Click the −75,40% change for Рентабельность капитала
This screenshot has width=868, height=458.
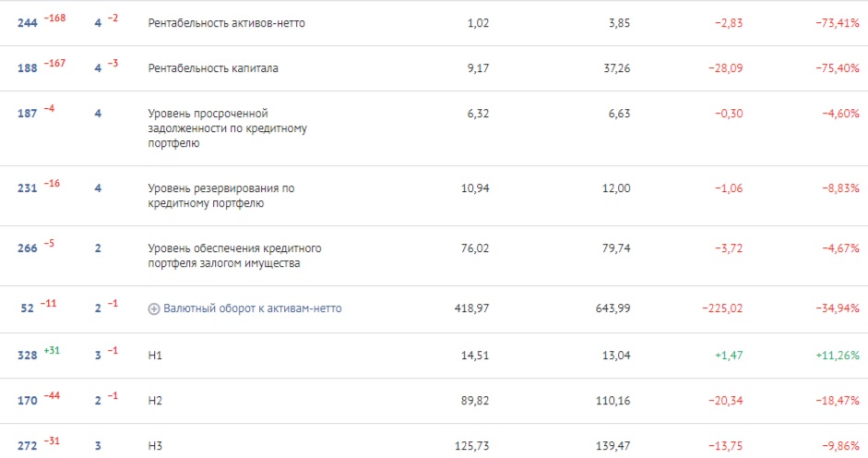click(837, 68)
